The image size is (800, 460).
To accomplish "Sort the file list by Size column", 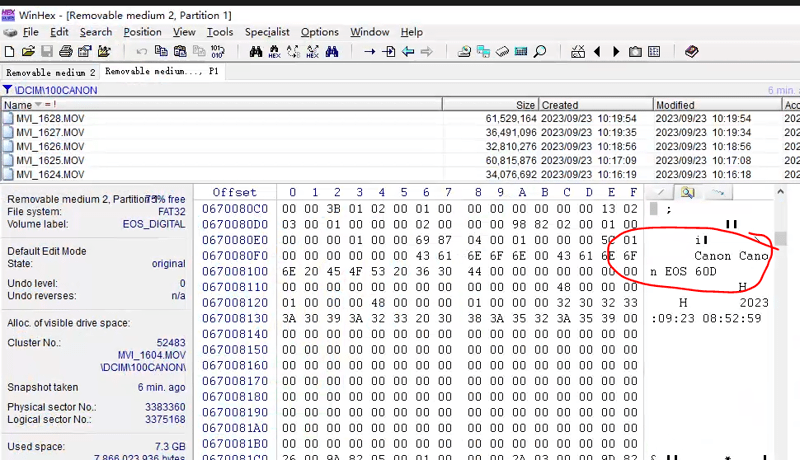I will [x=525, y=104].
